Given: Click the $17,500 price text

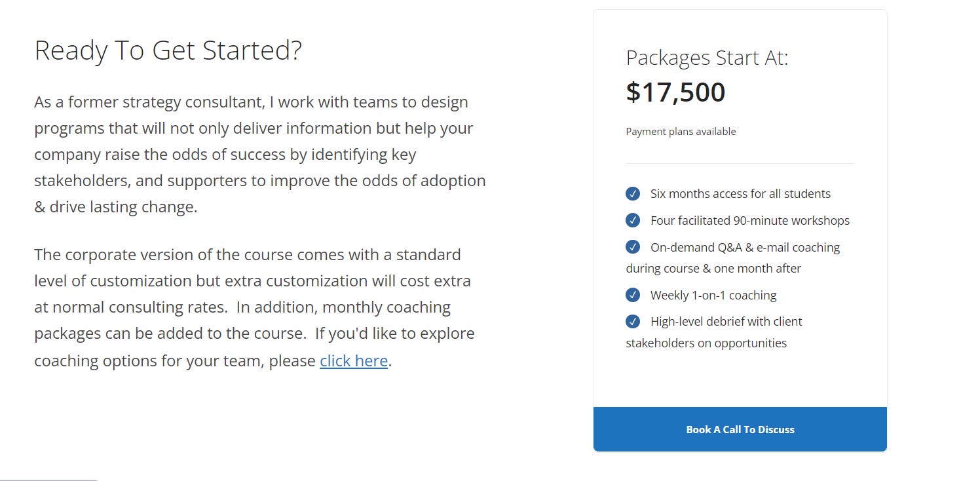Looking at the screenshot, I should coord(675,92).
